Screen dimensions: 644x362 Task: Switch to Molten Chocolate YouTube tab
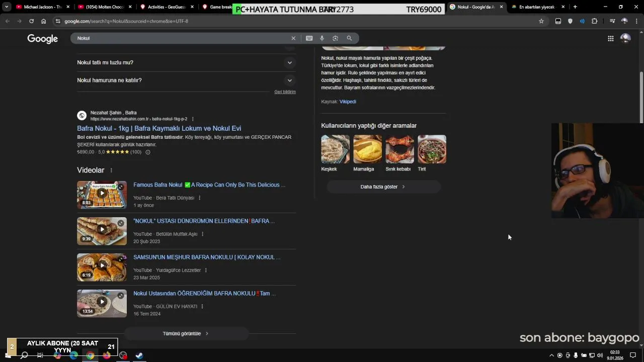tap(105, 7)
